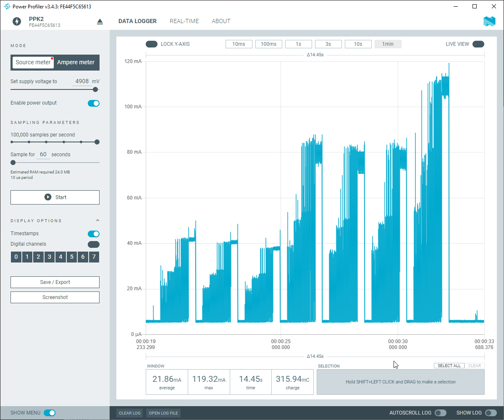Image resolution: width=504 pixels, height=420 pixels.
Task: Click the 14.45 s time value
Action: [251, 379]
